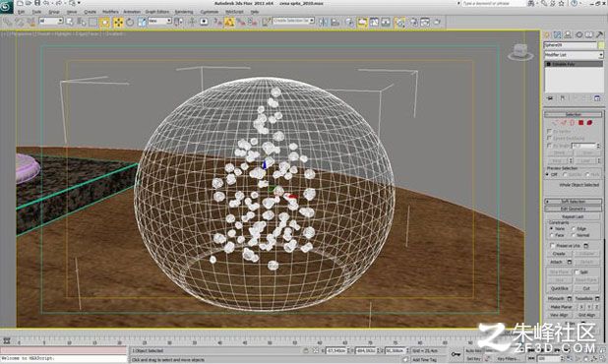
Task: Open the Create Selection Set dropdown
Action: [x=293, y=21]
